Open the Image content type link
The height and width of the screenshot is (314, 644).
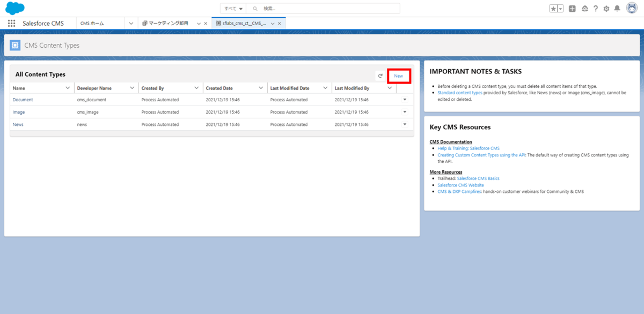19,112
